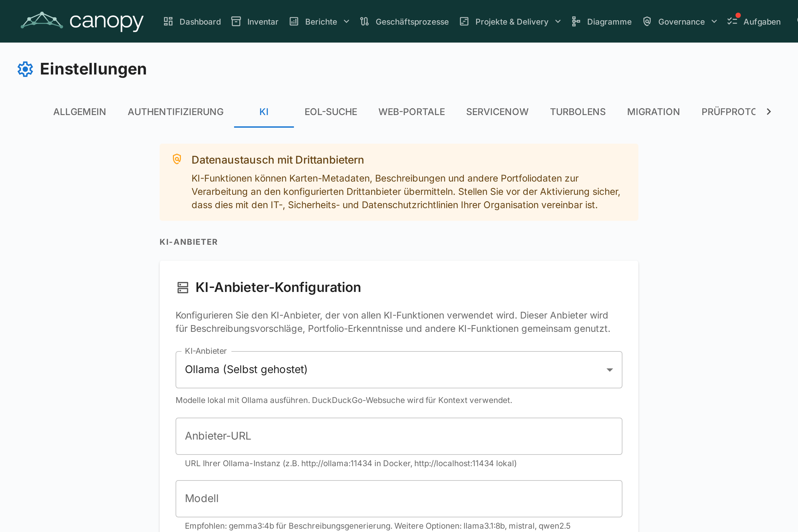Switch to the ServiceNow tab
This screenshot has height=532, width=798.
click(x=497, y=112)
